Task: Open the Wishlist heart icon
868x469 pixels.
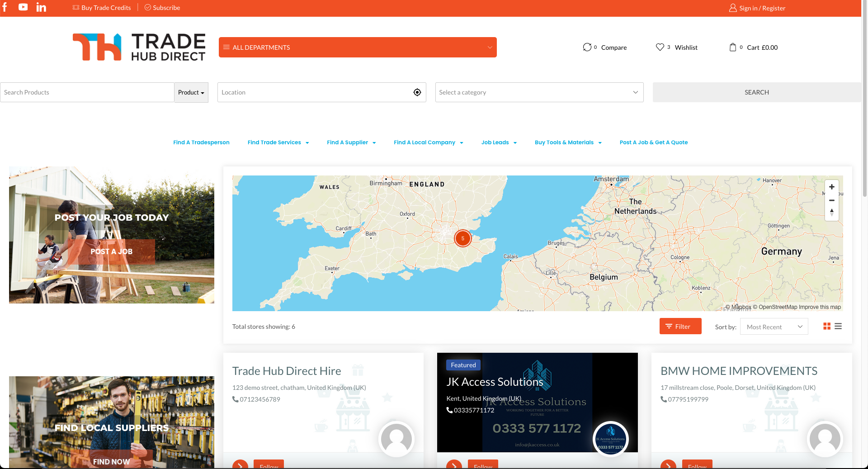Action: (x=660, y=47)
